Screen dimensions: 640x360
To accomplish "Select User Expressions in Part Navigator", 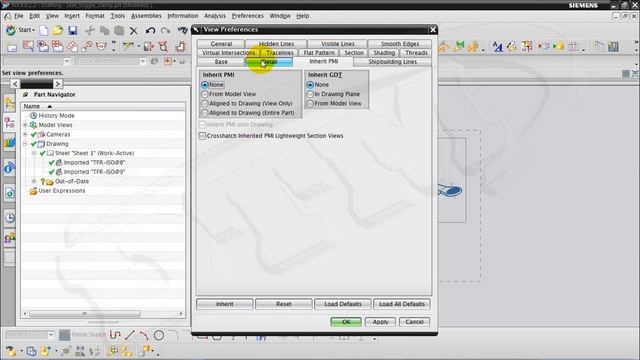I will pos(62,191).
